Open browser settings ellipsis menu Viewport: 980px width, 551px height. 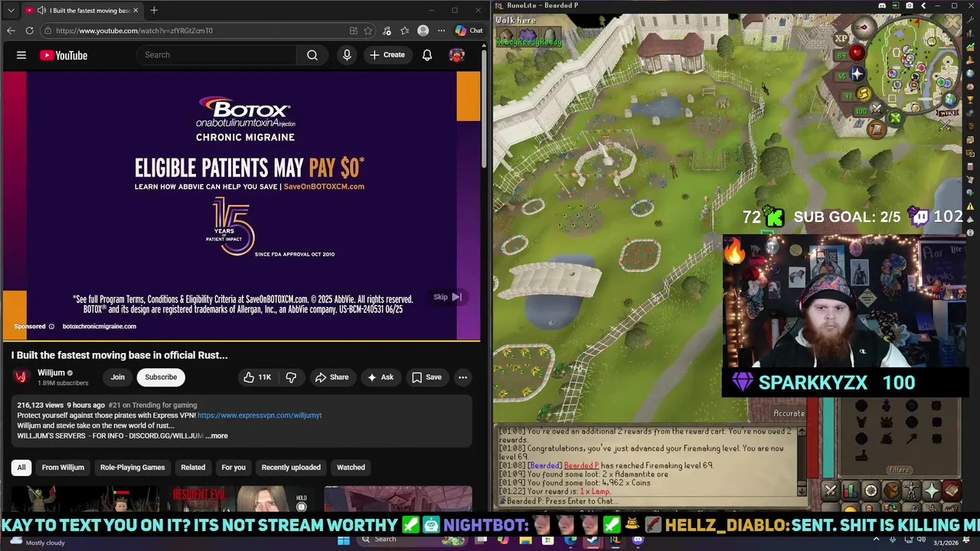point(441,31)
